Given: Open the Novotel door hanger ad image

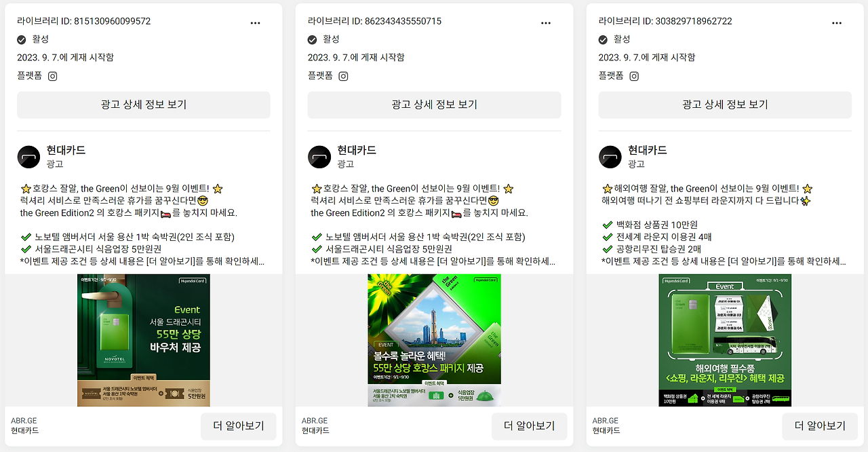Looking at the screenshot, I should tap(144, 340).
